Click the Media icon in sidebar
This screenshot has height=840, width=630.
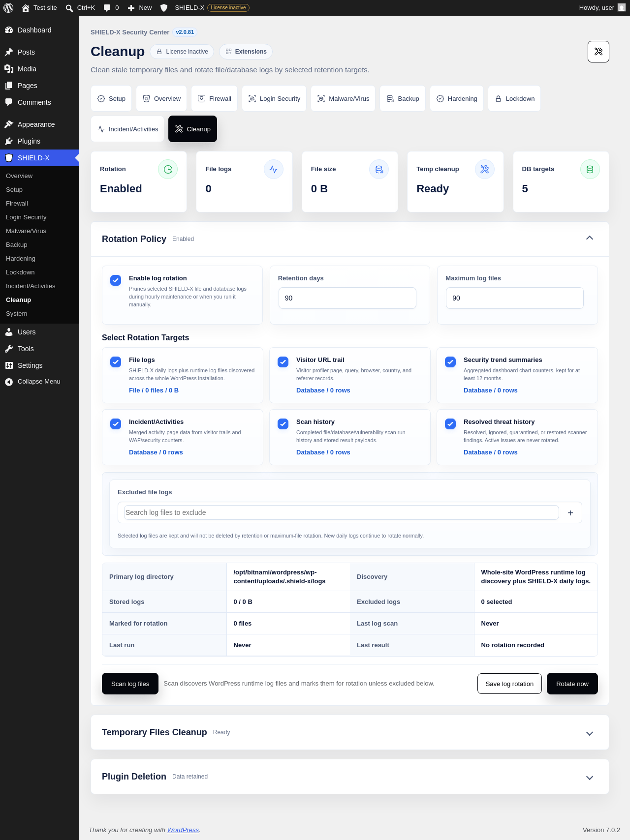point(9,69)
